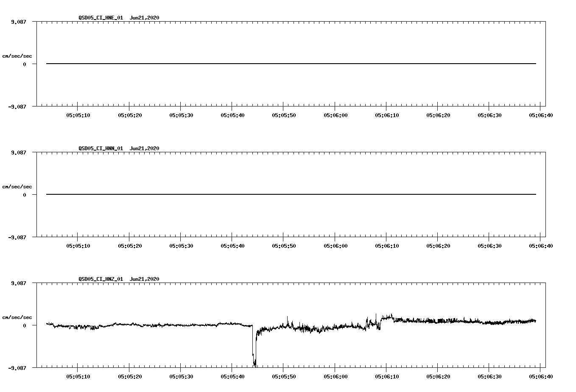Click 05:06:00 label under HNE plot

coord(336,115)
